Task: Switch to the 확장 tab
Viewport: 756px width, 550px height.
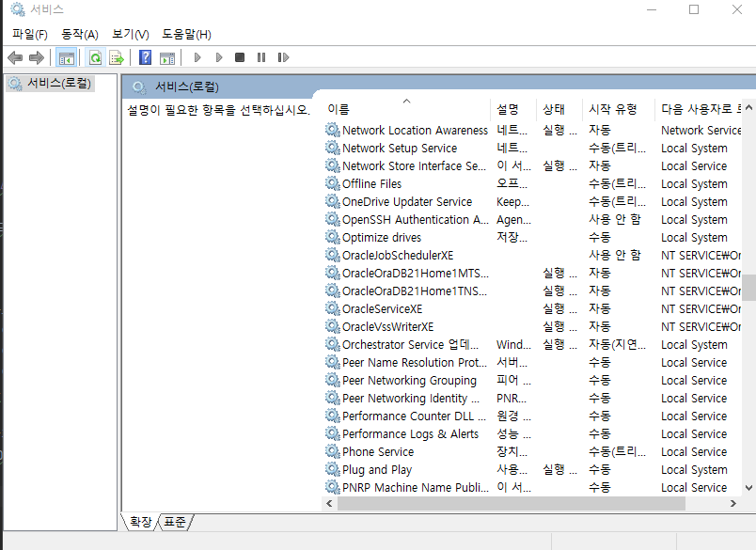Action: pyautogui.click(x=140, y=522)
